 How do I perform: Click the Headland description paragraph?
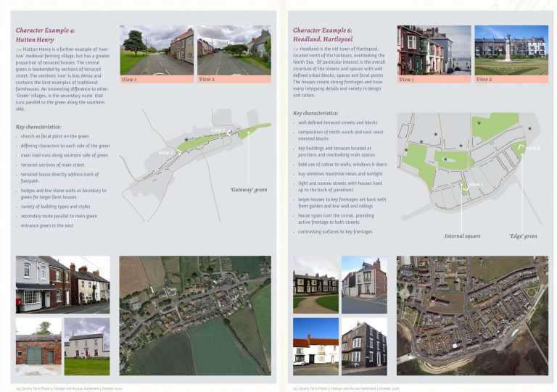tap(339, 72)
